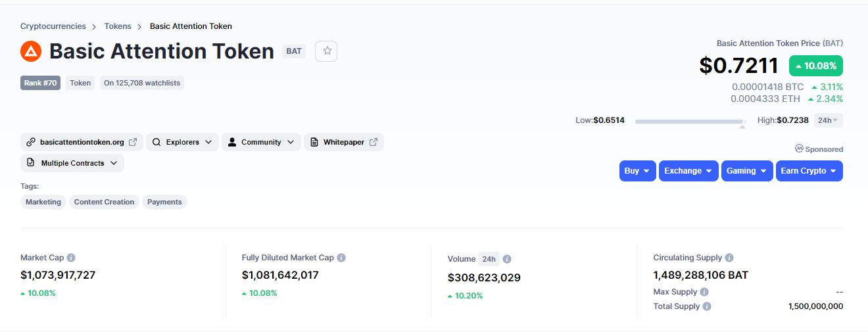Click the value $1,081,642,017

point(280,275)
